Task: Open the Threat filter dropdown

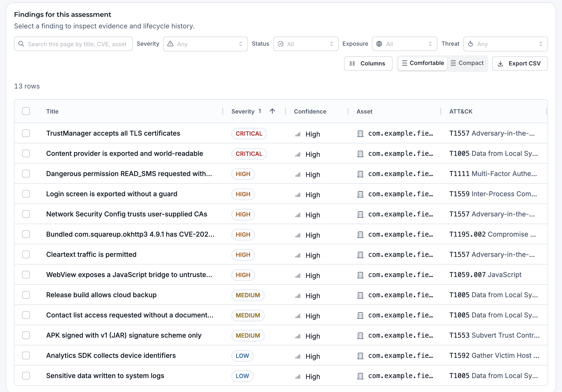Action: (x=505, y=44)
